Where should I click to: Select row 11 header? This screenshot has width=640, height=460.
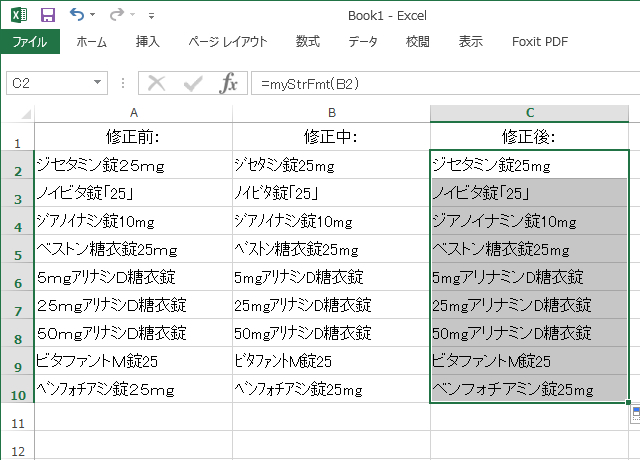[16, 424]
